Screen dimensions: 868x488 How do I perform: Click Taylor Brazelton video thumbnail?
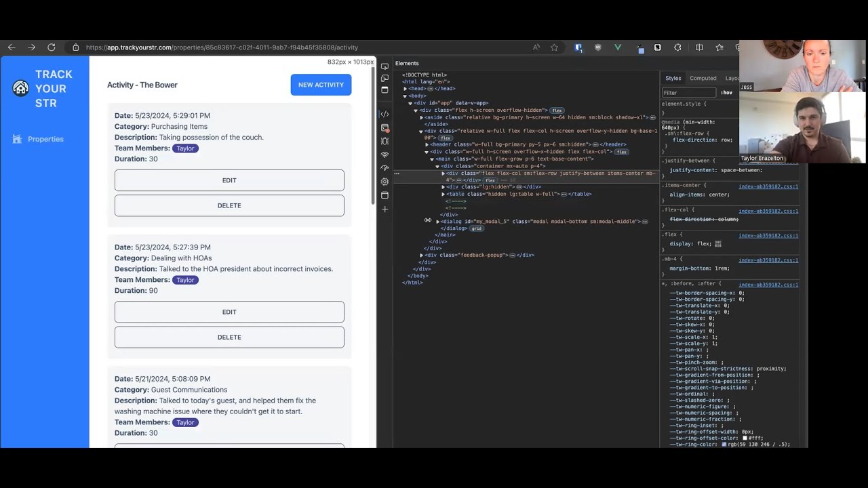pyautogui.click(x=802, y=127)
